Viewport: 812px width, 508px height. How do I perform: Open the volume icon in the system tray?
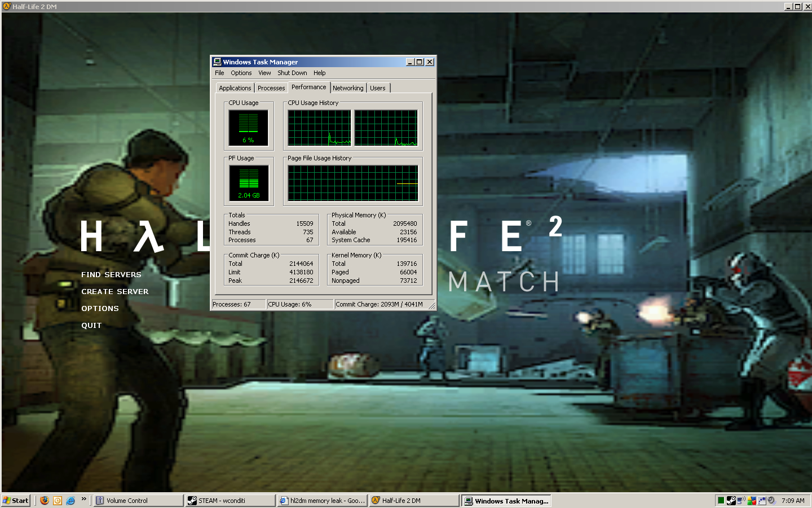point(771,500)
